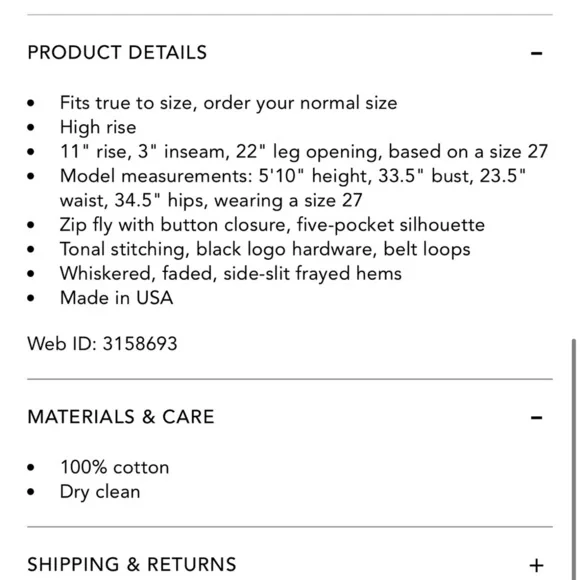This screenshot has height=580, width=580.
Task: Click 'waist, 34.5" hips, wearing a size 27' line
Action: click(211, 200)
